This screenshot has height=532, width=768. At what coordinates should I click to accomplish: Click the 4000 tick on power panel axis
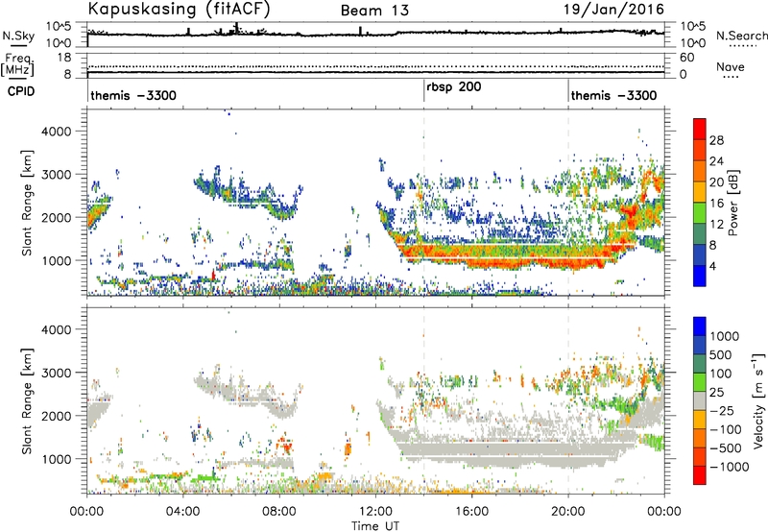pyautogui.click(x=56, y=132)
